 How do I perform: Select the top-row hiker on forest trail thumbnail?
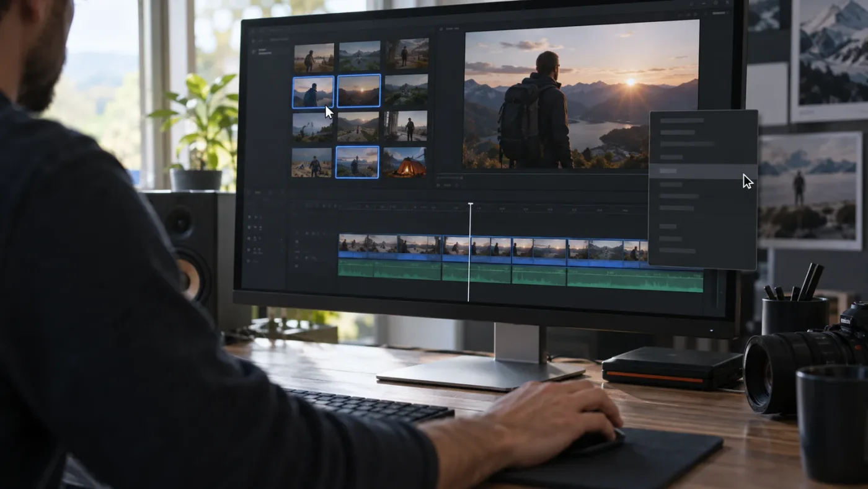(407, 54)
